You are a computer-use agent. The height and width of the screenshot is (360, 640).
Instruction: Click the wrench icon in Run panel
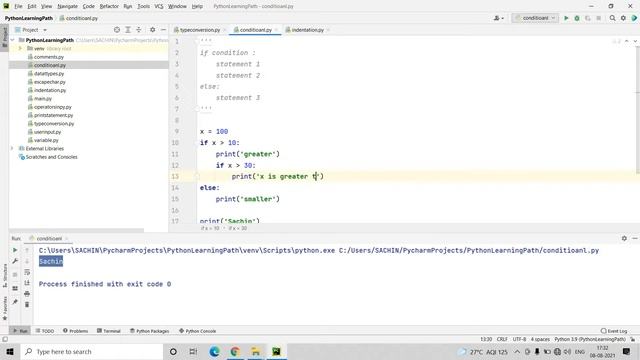click(15, 261)
